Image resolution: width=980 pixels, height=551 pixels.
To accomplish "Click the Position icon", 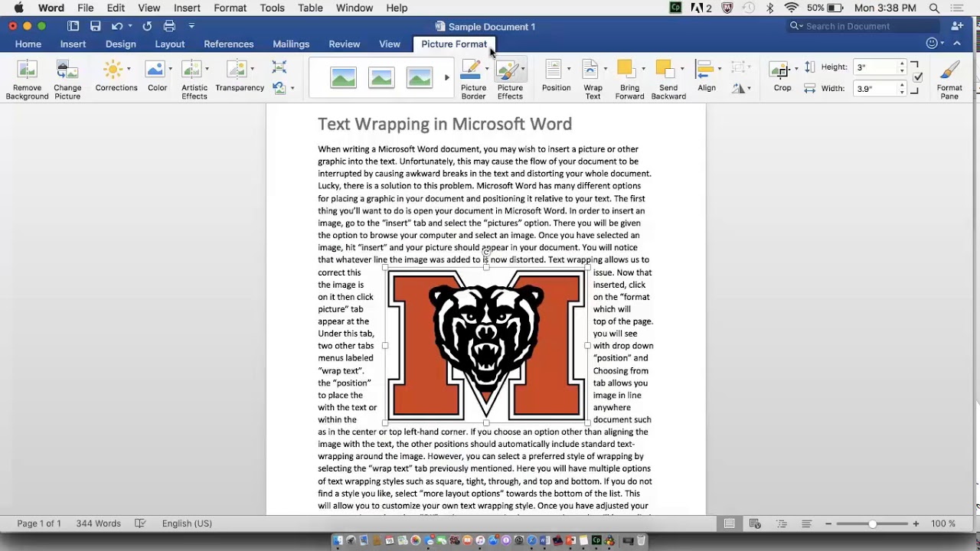I will pos(554,69).
